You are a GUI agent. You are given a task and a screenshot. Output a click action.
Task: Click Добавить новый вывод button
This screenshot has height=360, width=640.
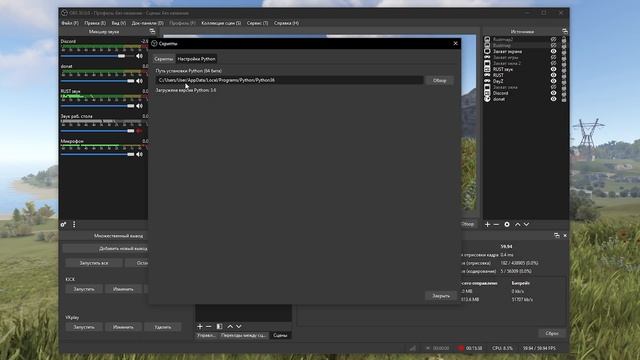pyautogui.click(x=106, y=249)
